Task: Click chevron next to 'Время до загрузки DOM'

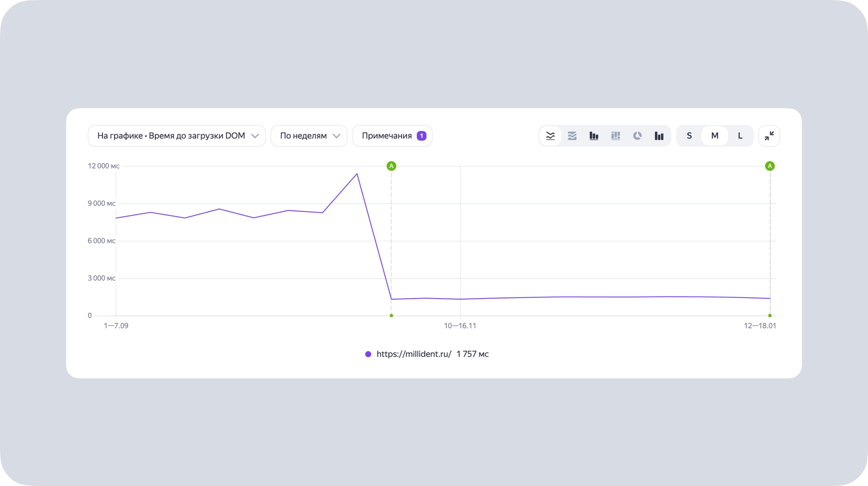Action: (255, 136)
